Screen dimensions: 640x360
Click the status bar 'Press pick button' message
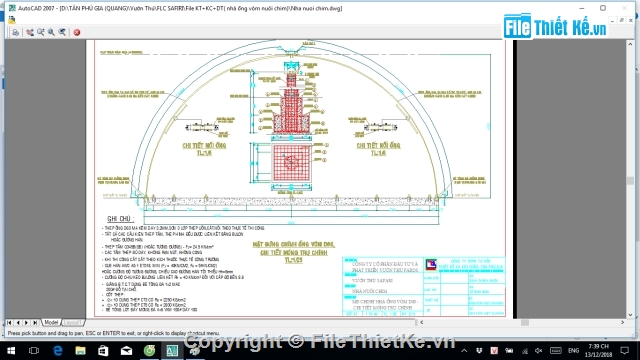[x=113, y=333]
